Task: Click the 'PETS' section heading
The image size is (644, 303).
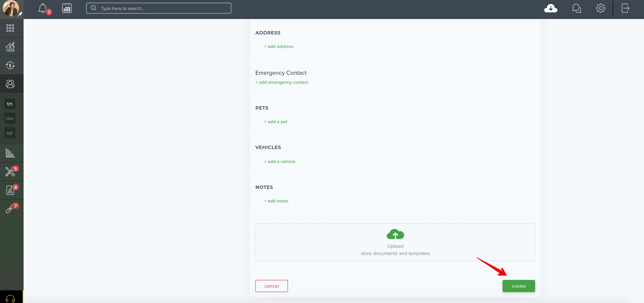Action: point(262,108)
